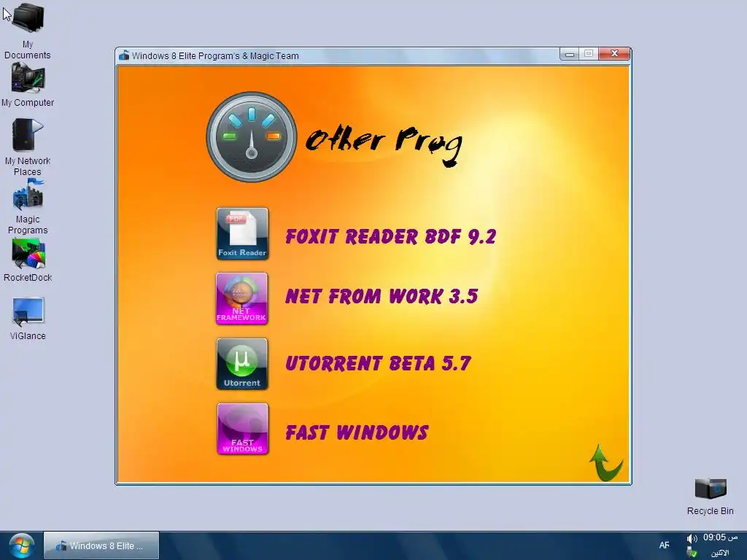Open Magic Programs desktop shortcut

click(28, 206)
